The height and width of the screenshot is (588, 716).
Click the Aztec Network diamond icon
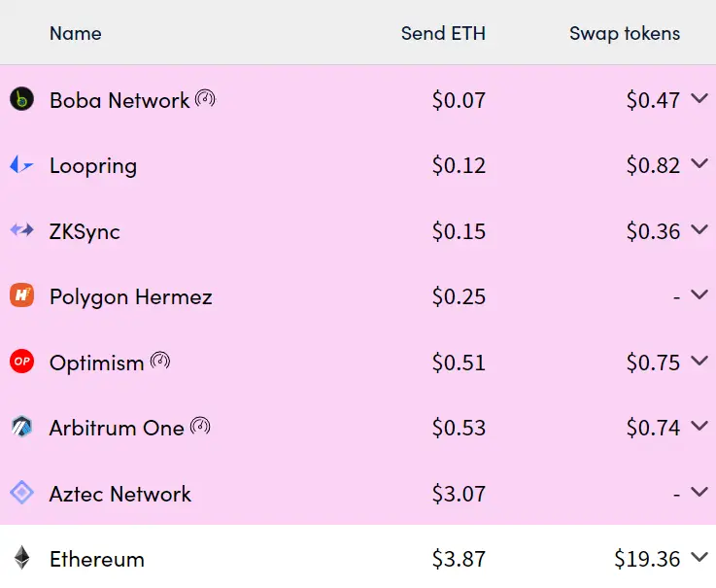coord(21,493)
